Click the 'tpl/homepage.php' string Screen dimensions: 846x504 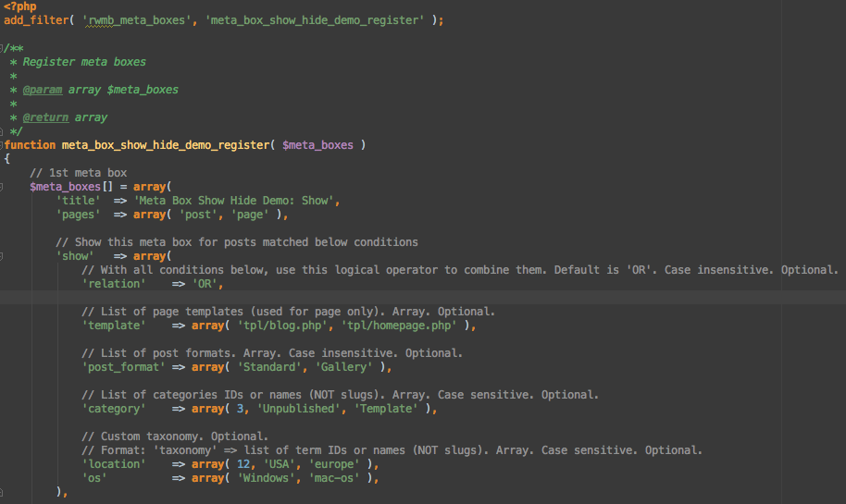pos(399,326)
